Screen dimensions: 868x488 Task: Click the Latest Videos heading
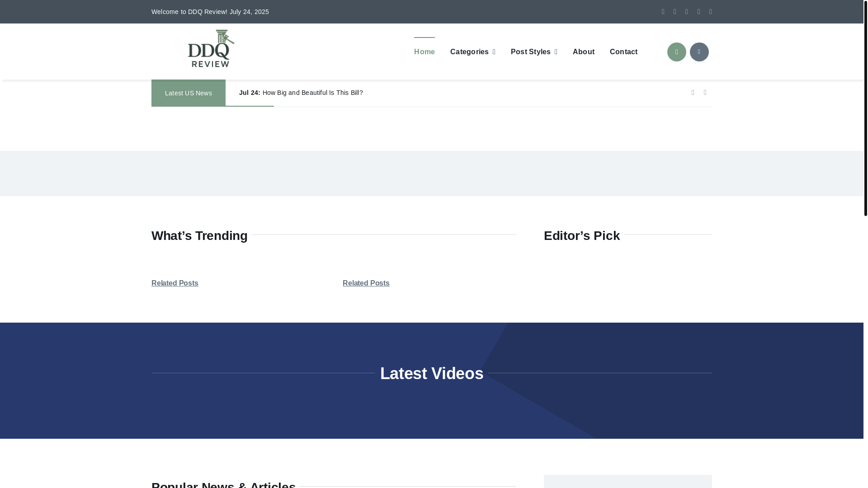pos(431,373)
